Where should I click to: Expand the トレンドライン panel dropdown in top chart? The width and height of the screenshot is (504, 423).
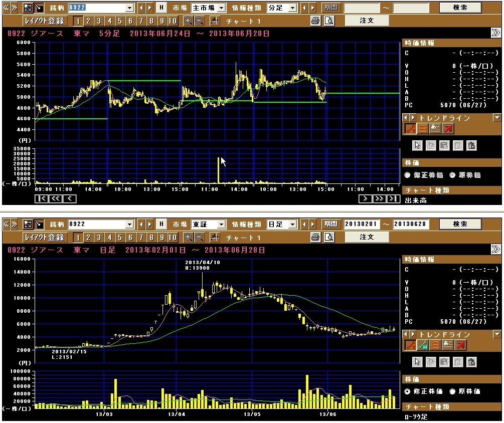[497, 118]
